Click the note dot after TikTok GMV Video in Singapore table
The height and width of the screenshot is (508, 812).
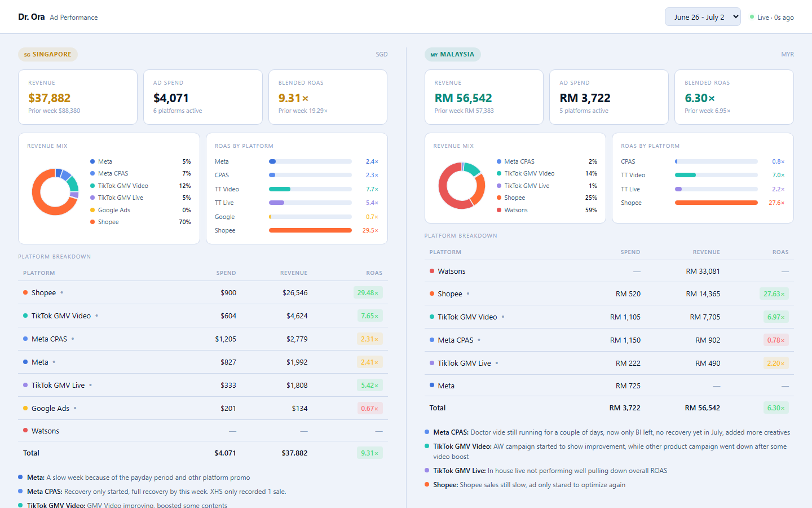tap(96, 316)
